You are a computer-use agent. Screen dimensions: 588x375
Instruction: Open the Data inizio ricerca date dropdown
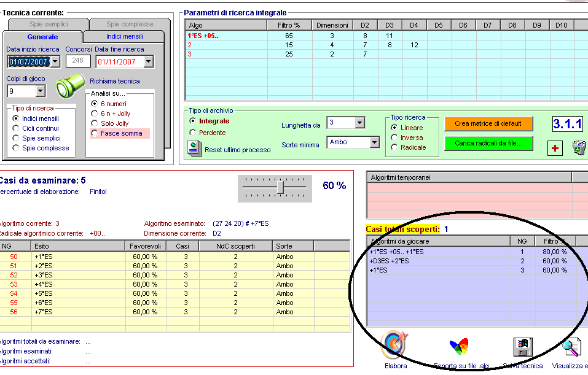tap(55, 61)
